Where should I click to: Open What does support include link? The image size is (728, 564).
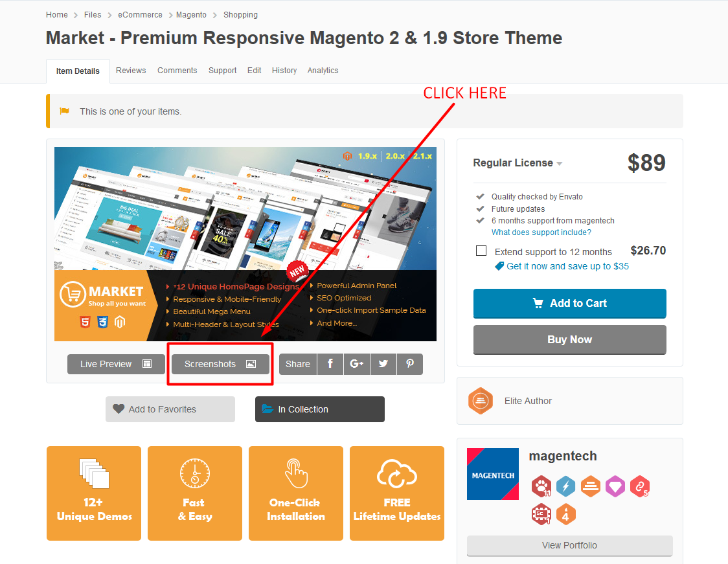click(541, 232)
